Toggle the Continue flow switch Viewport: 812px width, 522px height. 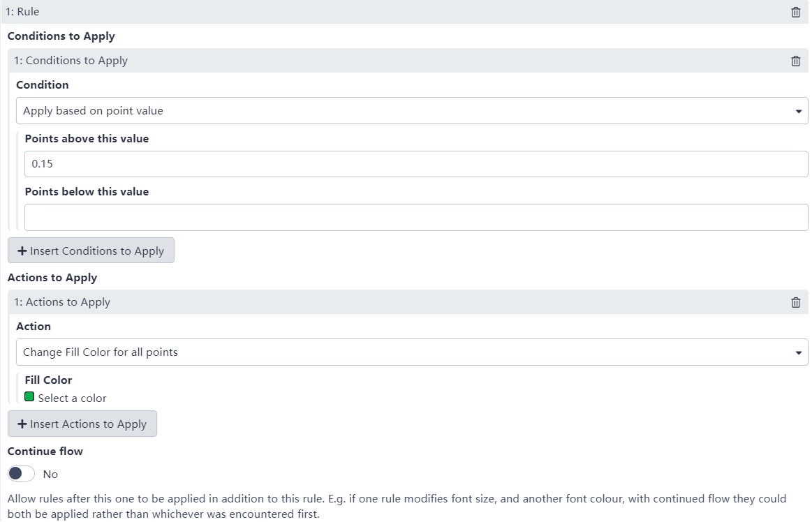pos(22,474)
